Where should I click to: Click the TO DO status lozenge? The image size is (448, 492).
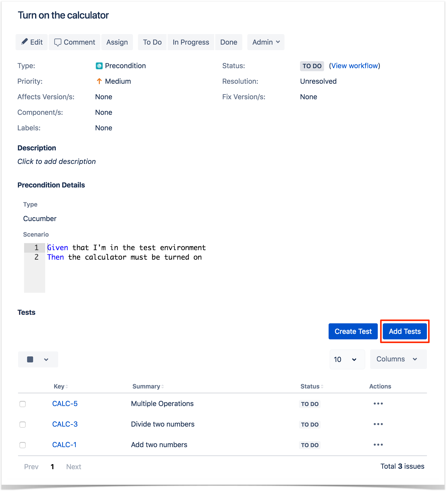pos(312,66)
